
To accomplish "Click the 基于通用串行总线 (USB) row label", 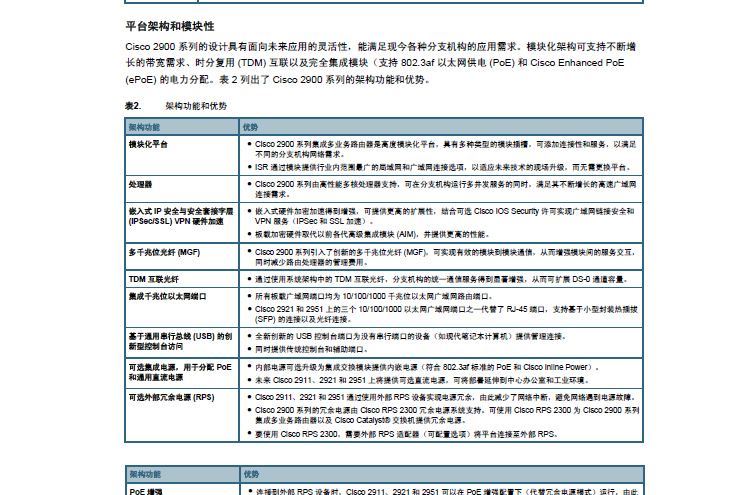I will pos(180,341).
